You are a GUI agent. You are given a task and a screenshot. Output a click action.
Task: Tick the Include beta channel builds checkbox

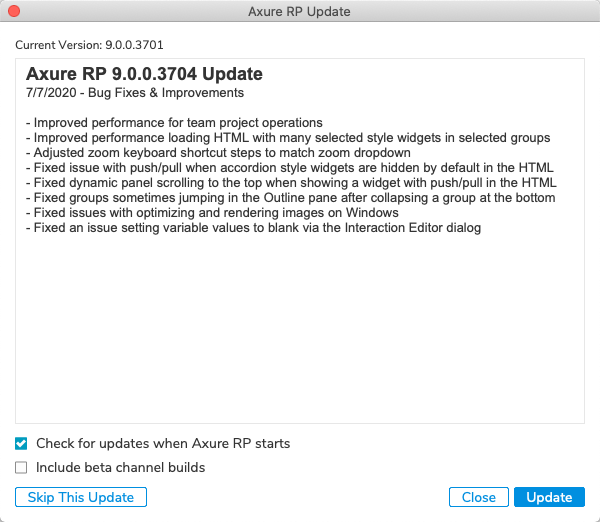[21, 467]
